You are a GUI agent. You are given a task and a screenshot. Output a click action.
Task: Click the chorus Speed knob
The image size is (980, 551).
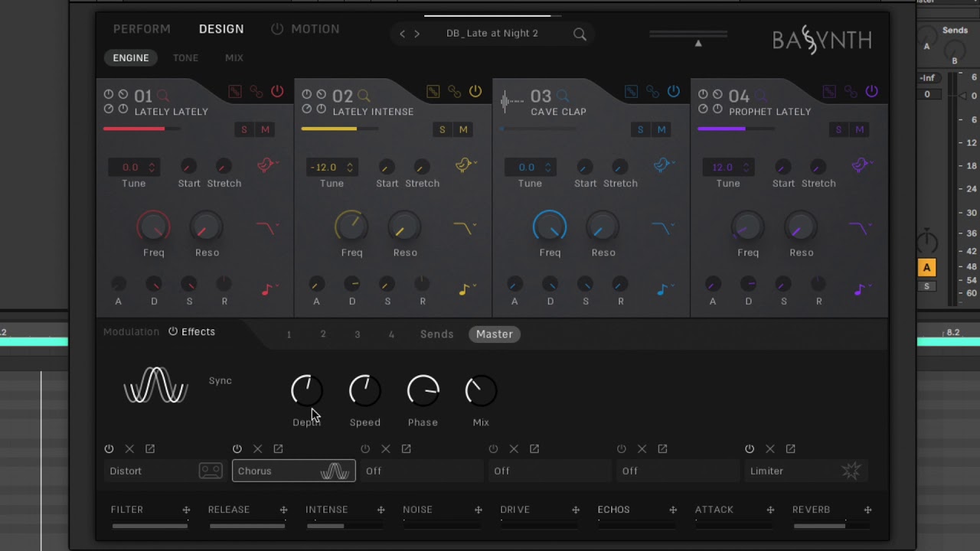tap(364, 391)
